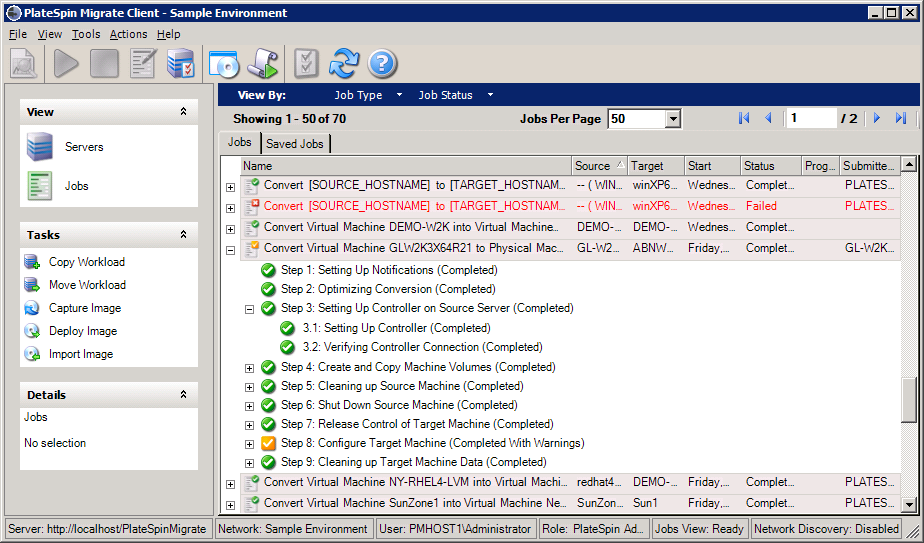Collapse the GLW2K3X64R21 conversion job row
Viewport: 924px width, 543px height.
coord(231,249)
